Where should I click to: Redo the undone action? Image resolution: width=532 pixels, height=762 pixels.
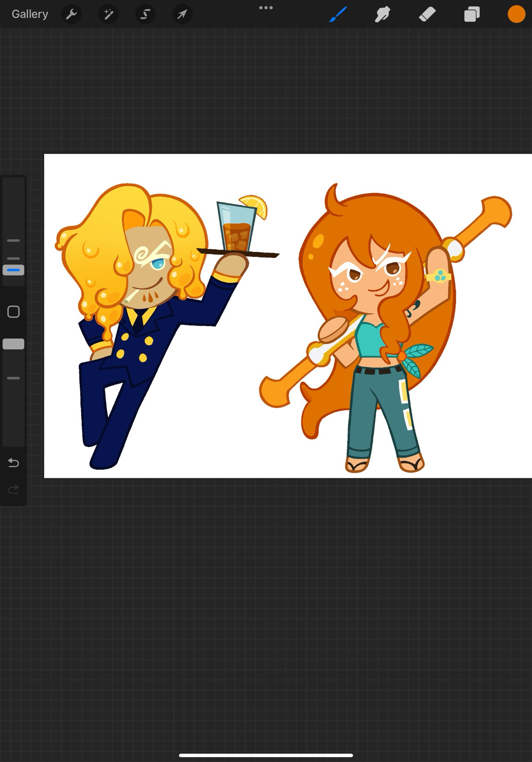[13, 489]
